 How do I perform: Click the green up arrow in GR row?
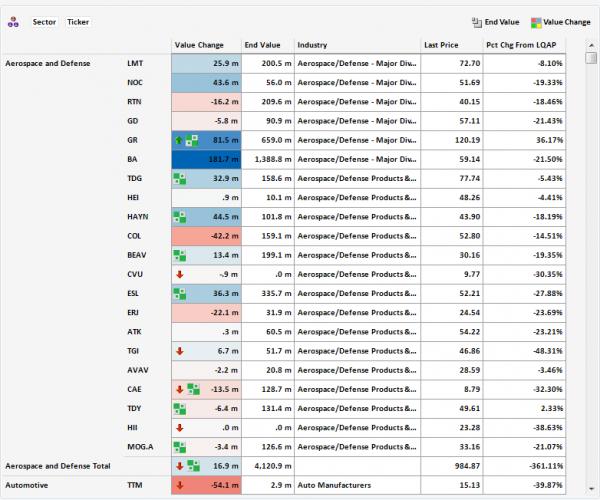[x=178, y=140]
